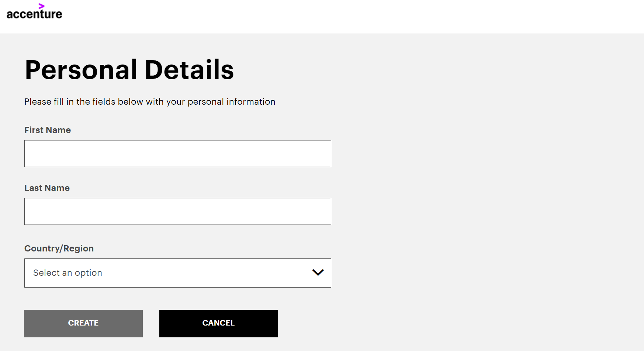Screen dimensions: 644x351
Task: Click the Last Name field label
Action: (x=47, y=188)
